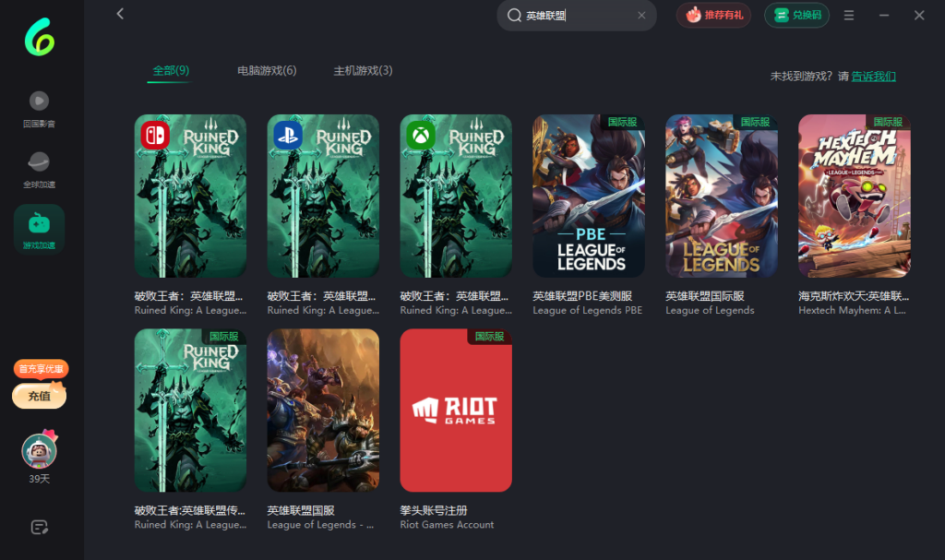Open 全球加速 in the sidebar
The image size is (945, 560).
point(39,170)
